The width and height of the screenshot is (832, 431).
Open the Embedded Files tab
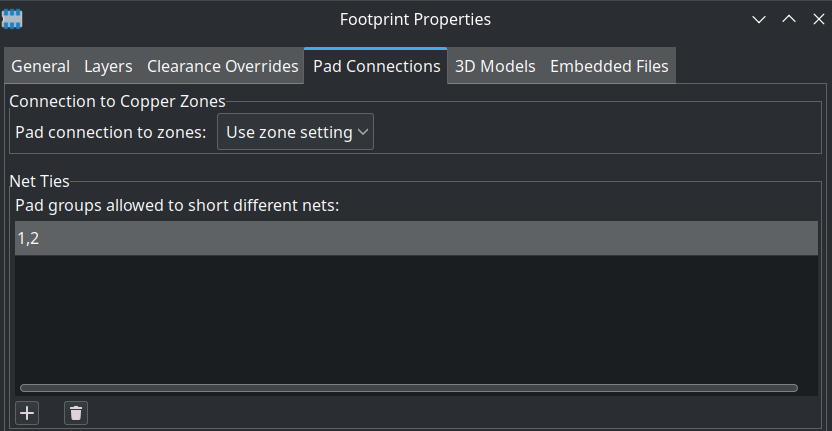point(609,66)
